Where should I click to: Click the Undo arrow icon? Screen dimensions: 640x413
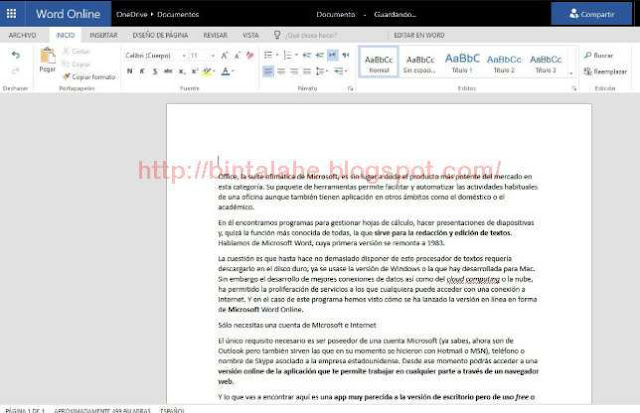coord(16,55)
